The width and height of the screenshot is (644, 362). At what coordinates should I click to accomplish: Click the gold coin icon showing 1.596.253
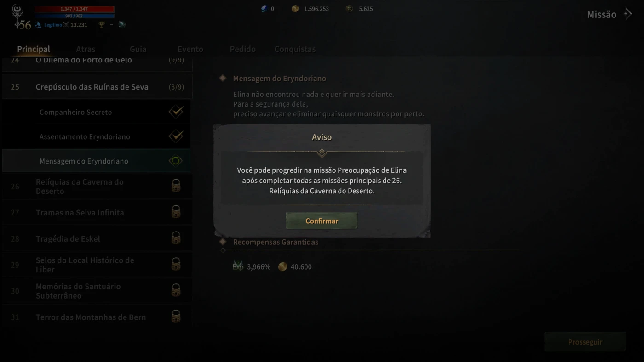click(x=295, y=9)
